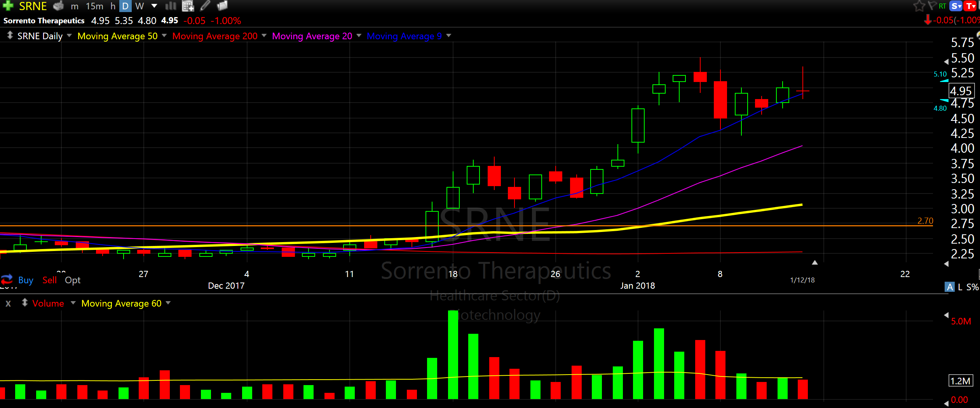Viewport: 980px width, 408px height.
Task: Open the folder layouts icon
Action: tap(222, 6)
